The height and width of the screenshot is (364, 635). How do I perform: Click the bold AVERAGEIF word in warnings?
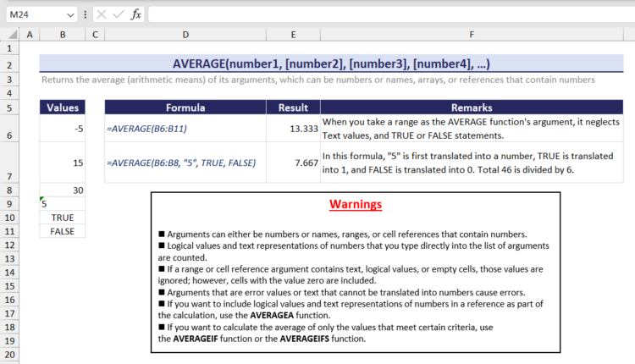click(196, 339)
